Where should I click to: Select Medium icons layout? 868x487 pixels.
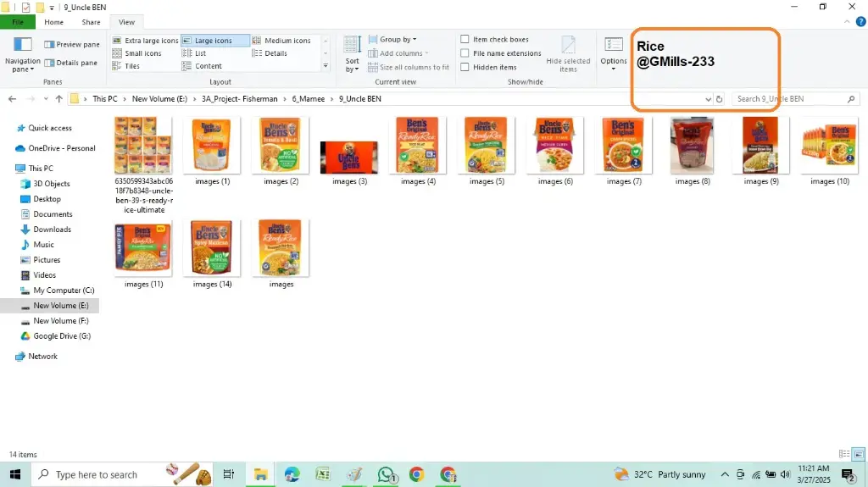click(x=281, y=41)
